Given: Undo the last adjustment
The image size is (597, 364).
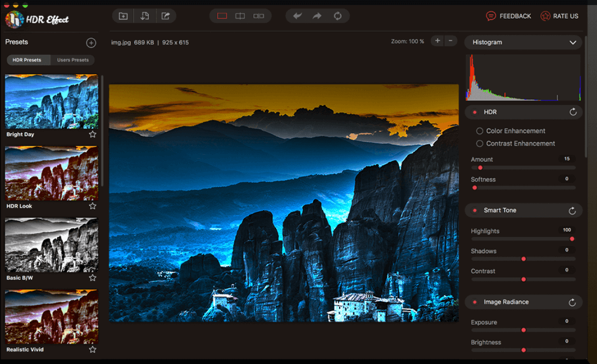Looking at the screenshot, I should pos(298,16).
